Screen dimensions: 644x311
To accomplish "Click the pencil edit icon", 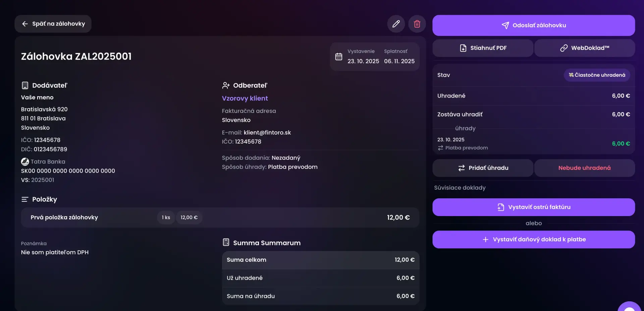I will point(396,24).
